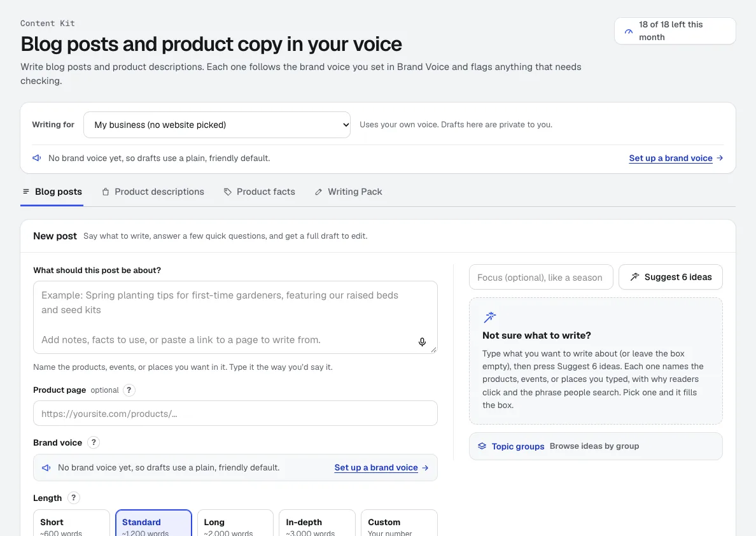Click the 18 of 18 left usage indicator
Image resolution: width=756 pixels, height=536 pixels.
coord(675,31)
